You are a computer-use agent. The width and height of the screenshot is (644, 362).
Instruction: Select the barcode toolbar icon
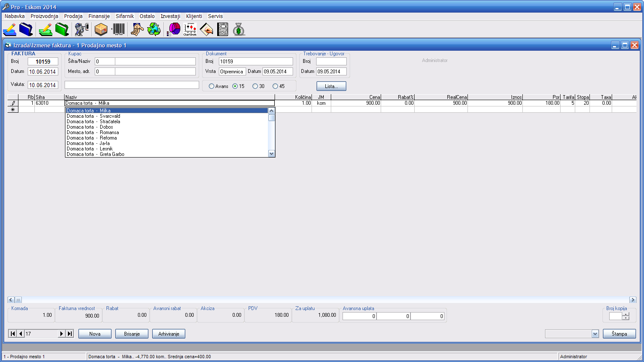[118, 29]
